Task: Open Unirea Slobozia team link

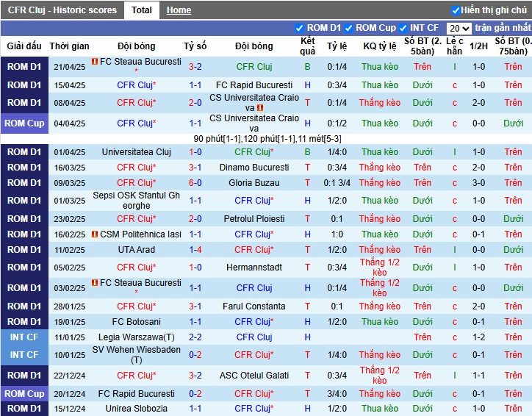Action: coord(137,409)
